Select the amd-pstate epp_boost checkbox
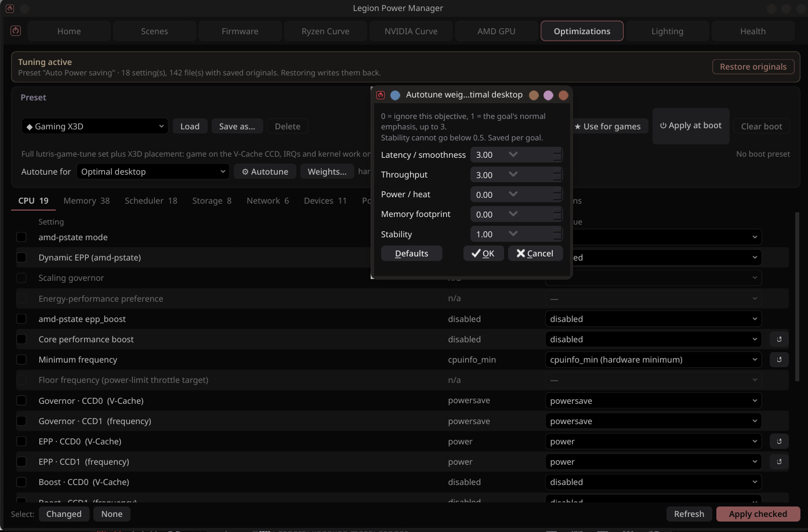808x532 pixels. 21,319
